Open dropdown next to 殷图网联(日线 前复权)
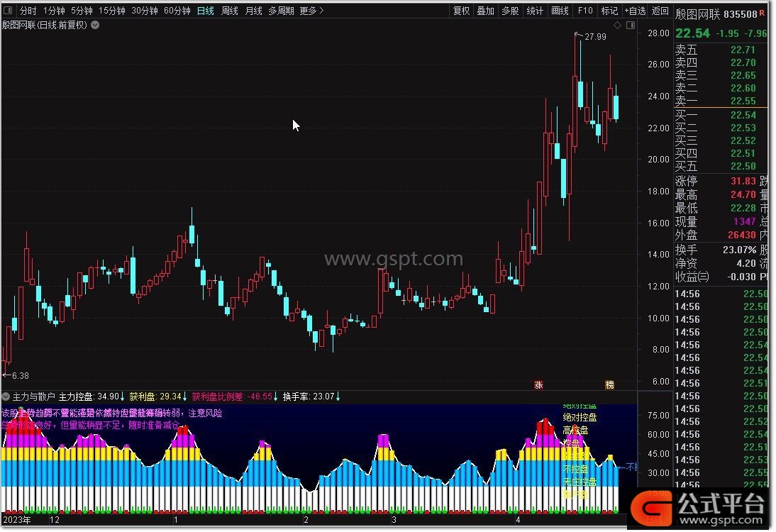The width and height of the screenshot is (776, 532). click(x=95, y=25)
